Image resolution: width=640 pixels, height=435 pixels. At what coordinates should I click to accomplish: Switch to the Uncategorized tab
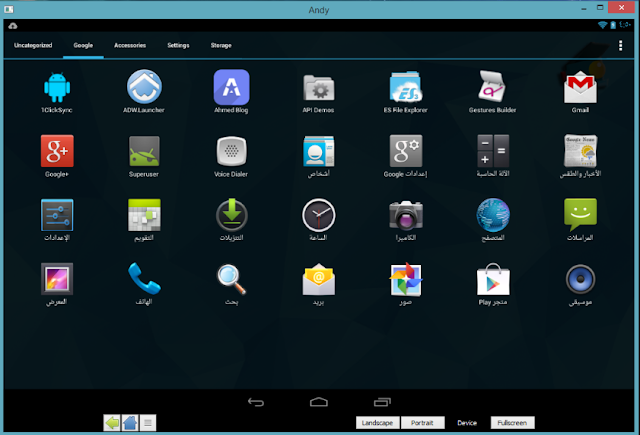click(33, 45)
